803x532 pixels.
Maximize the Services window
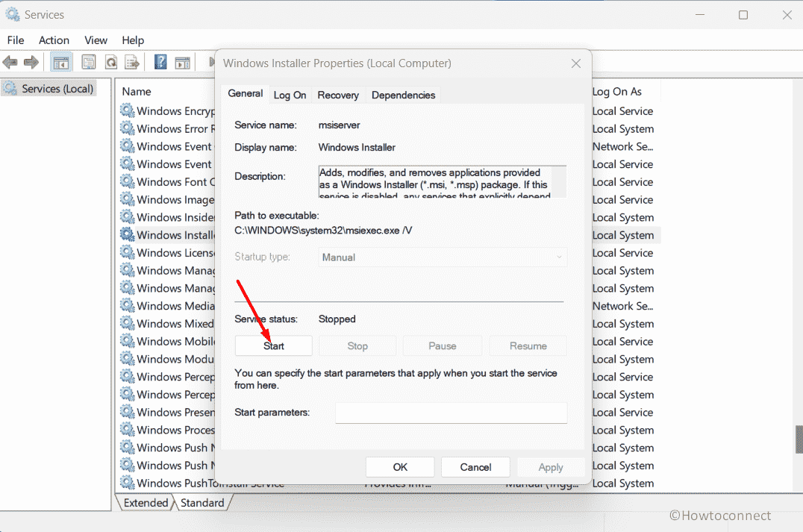pos(743,15)
